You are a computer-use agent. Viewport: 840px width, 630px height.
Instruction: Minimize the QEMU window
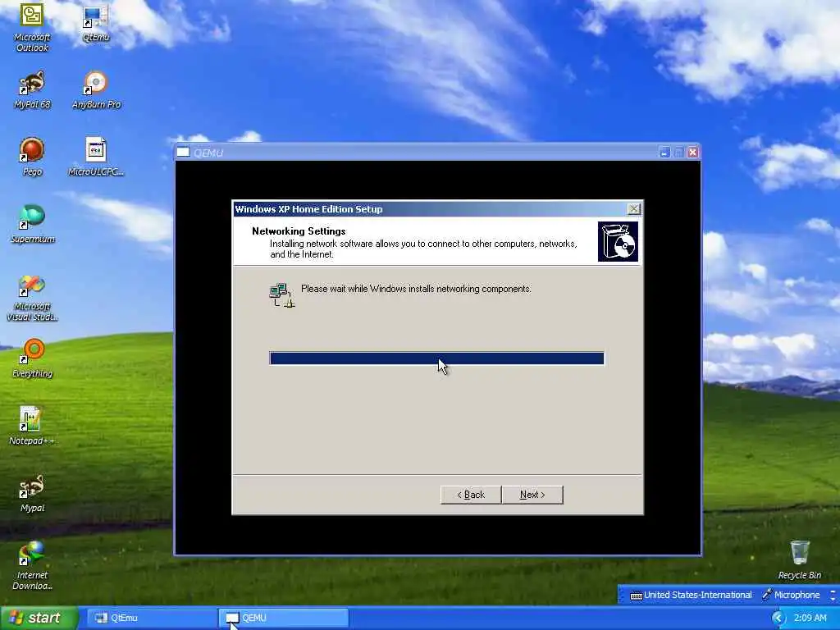point(664,153)
